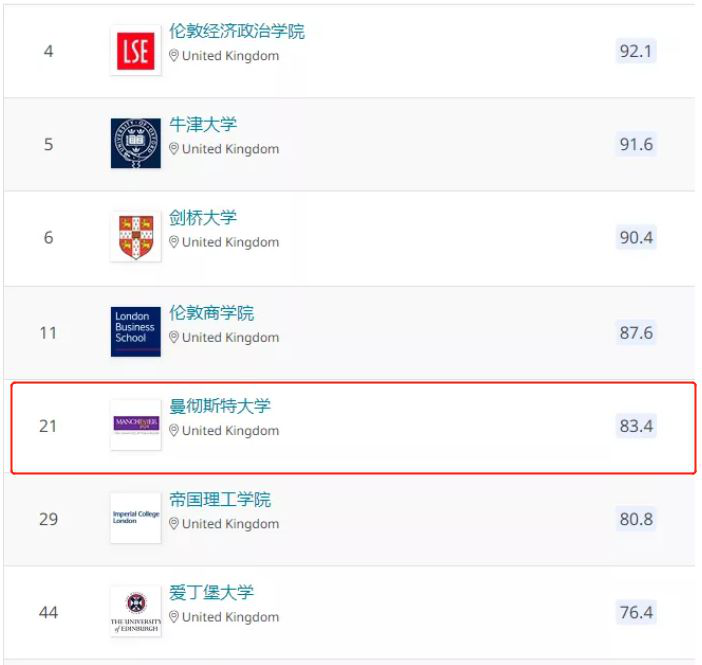Screen dimensions: 702x665
Task: Visit the 帝国理工学院 link
Action: coord(220,499)
